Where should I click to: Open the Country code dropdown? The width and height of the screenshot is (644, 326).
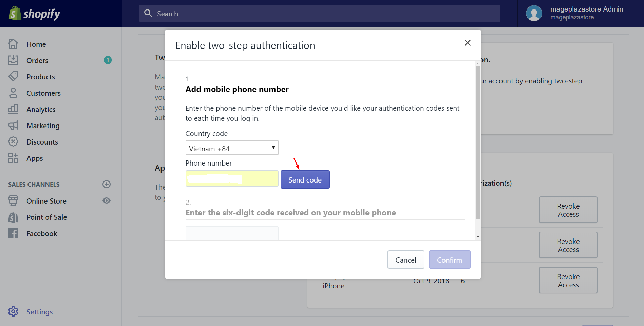coord(232,148)
